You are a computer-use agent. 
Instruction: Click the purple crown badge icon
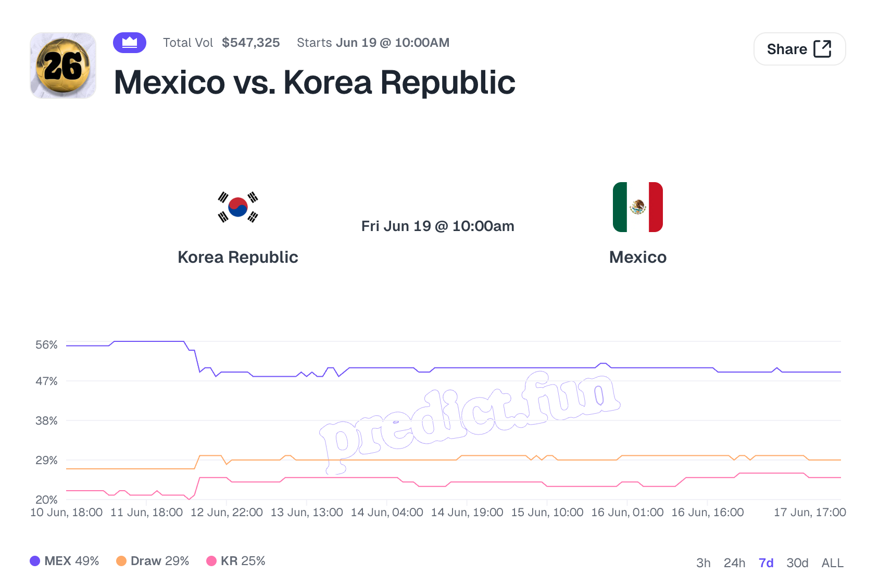[130, 43]
